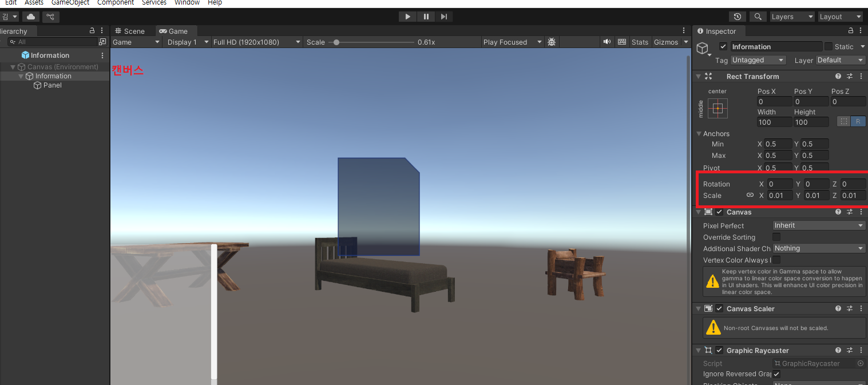Click the Step forward button
Image resolution: width=868 pixels, height=385 pixels.
444,17
